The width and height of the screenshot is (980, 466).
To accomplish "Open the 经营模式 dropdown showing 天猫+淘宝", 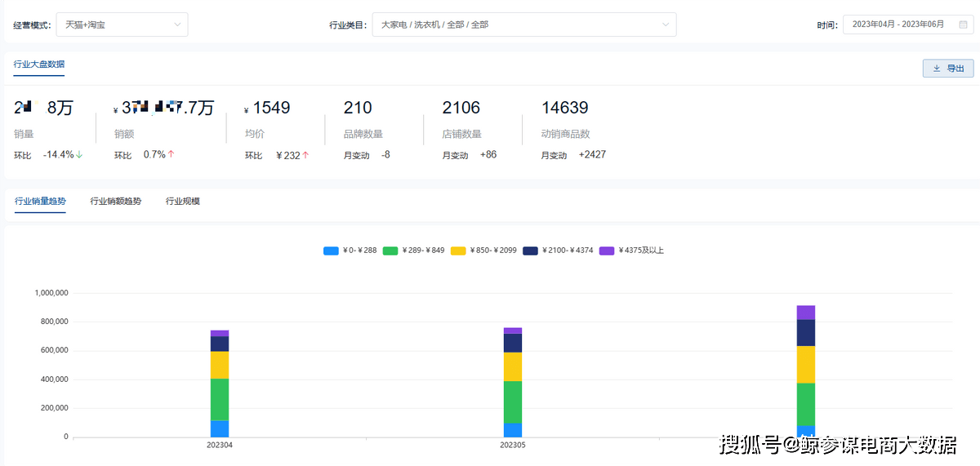I will point(122,24).
